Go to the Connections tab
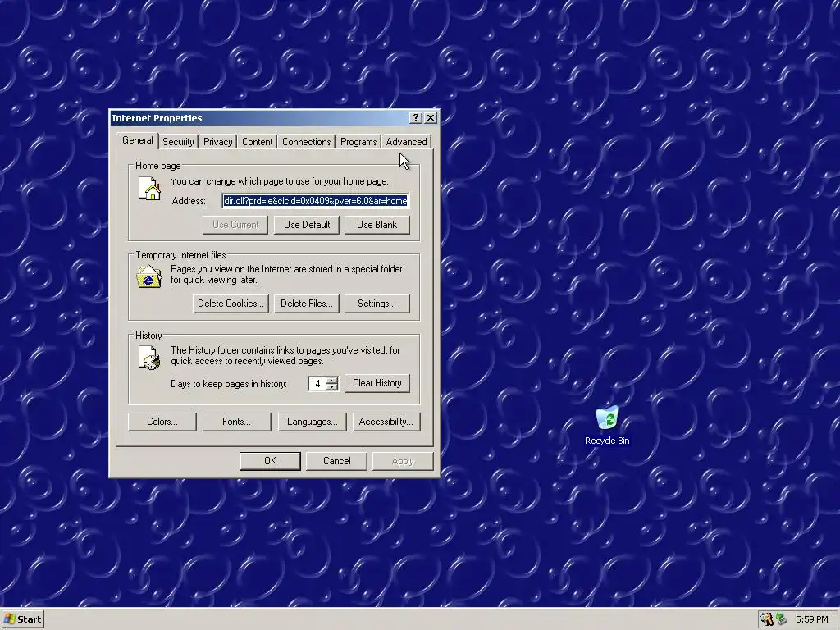Image resolution: width=840 pixels, height=630 pixels. (x=307, y=142)
